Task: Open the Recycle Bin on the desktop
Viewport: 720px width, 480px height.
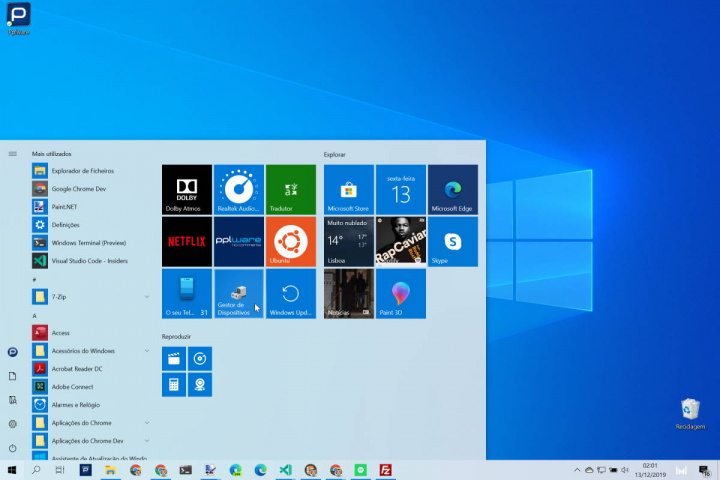Action: click(690, 412)
